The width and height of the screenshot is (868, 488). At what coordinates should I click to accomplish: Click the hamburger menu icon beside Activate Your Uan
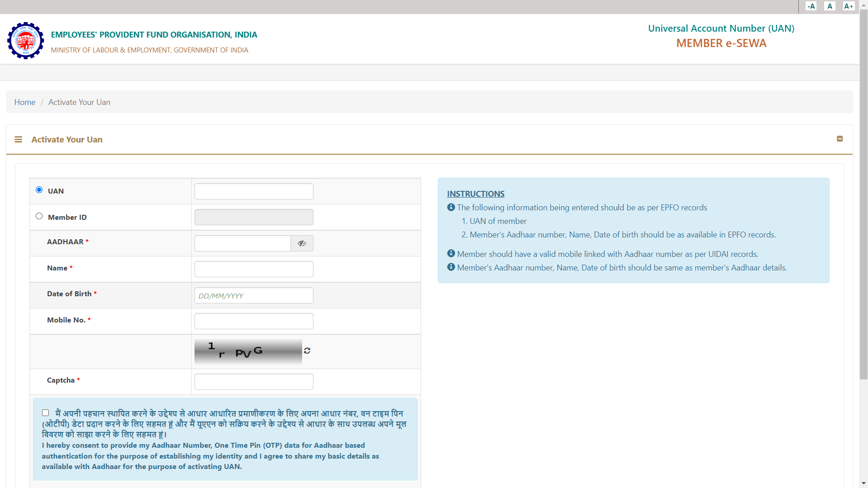click(x=18, y=139)
